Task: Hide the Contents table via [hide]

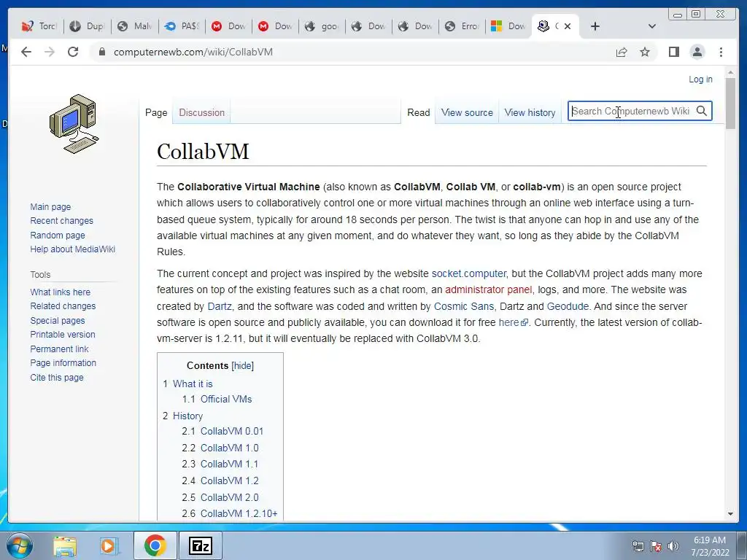Action: (242, 366)
